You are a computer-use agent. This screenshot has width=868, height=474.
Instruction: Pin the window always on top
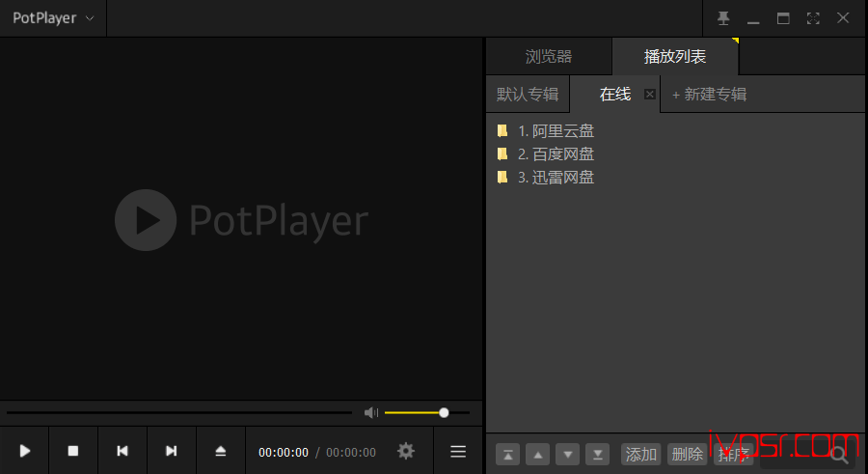pos(723,18)
